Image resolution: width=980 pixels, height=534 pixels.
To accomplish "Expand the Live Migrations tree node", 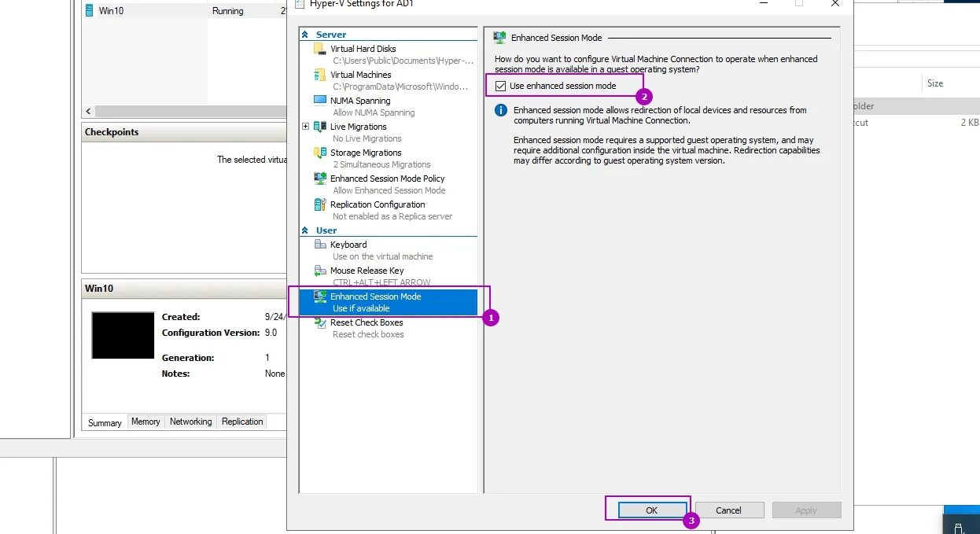I will pos(305,127).
